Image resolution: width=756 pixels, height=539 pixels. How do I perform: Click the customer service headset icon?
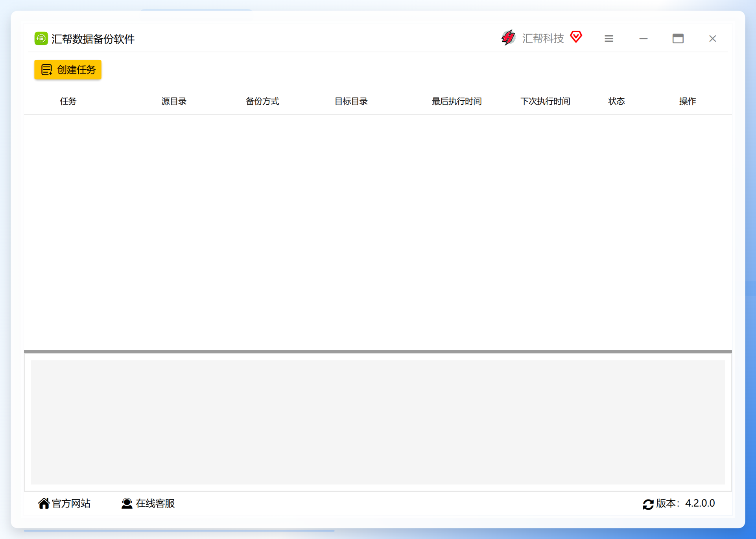click(x=127, y=503)
